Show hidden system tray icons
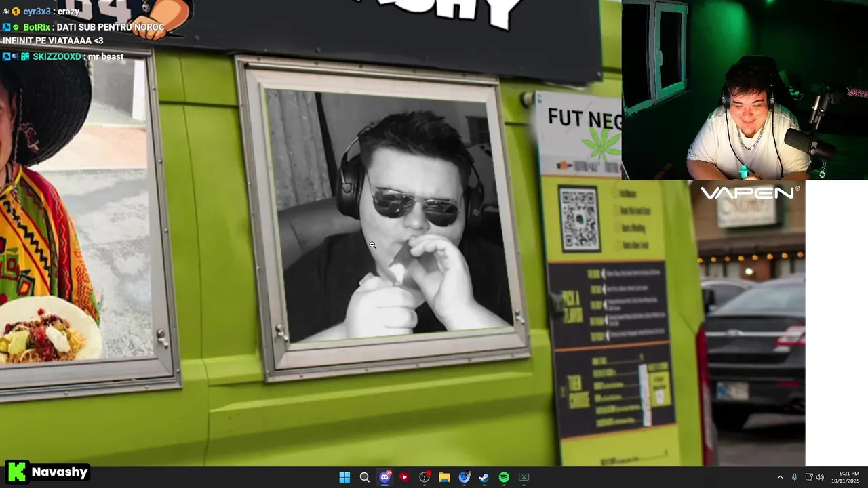The height and width of the screenshot is (488, 868). (780, 477)
